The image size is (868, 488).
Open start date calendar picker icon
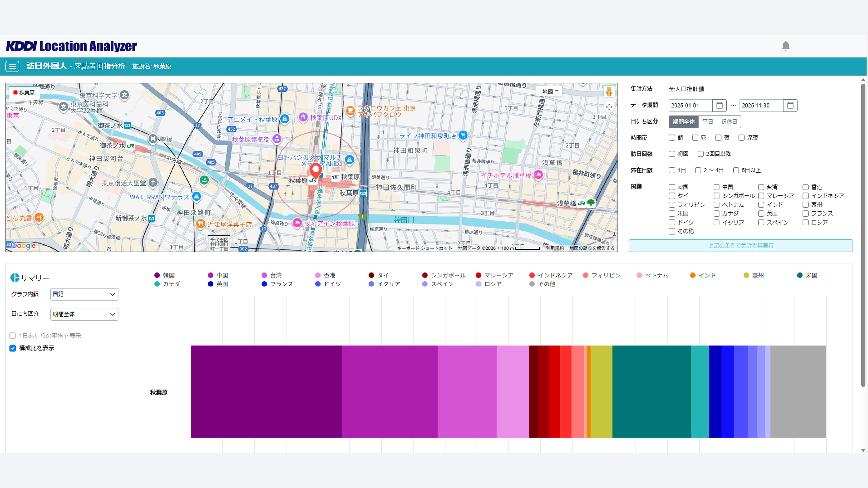click(x=719, y=106)
